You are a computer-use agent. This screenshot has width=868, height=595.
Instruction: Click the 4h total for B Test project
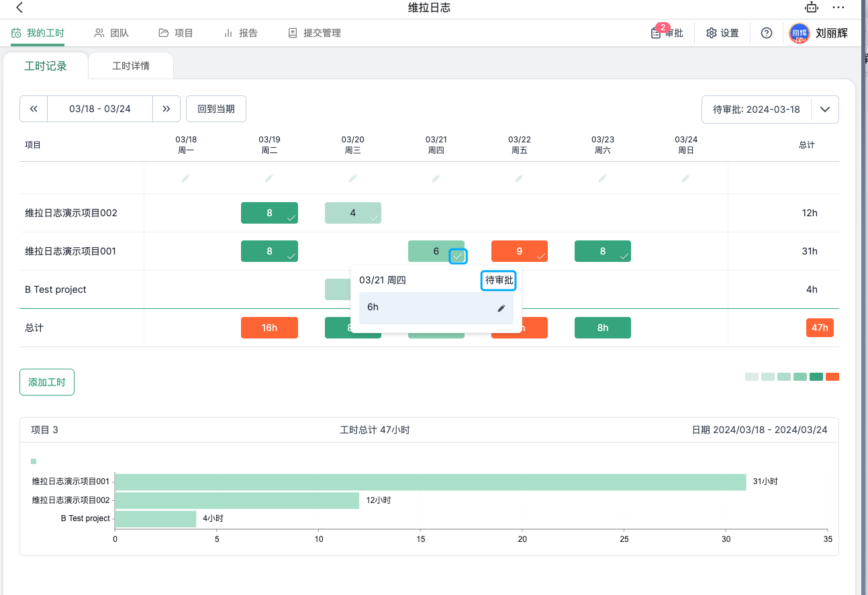(812, 289)
